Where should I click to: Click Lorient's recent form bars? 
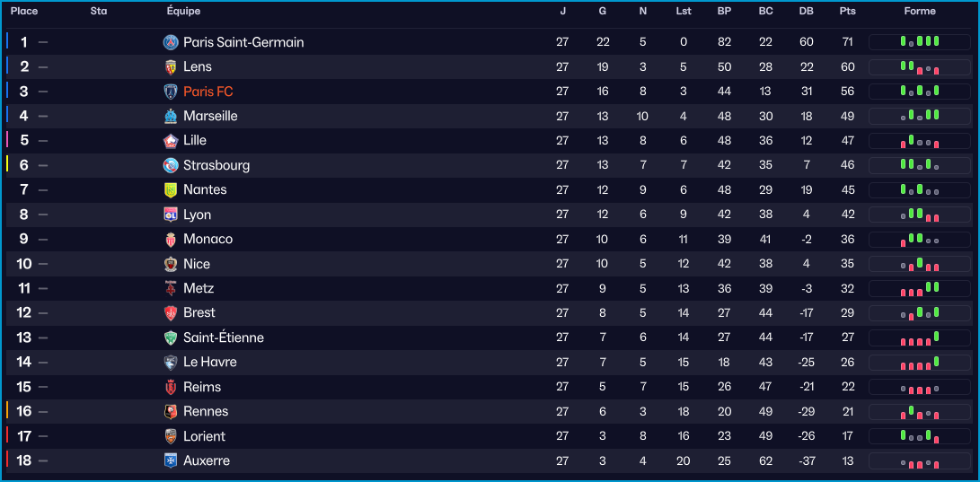coord(920,436)
